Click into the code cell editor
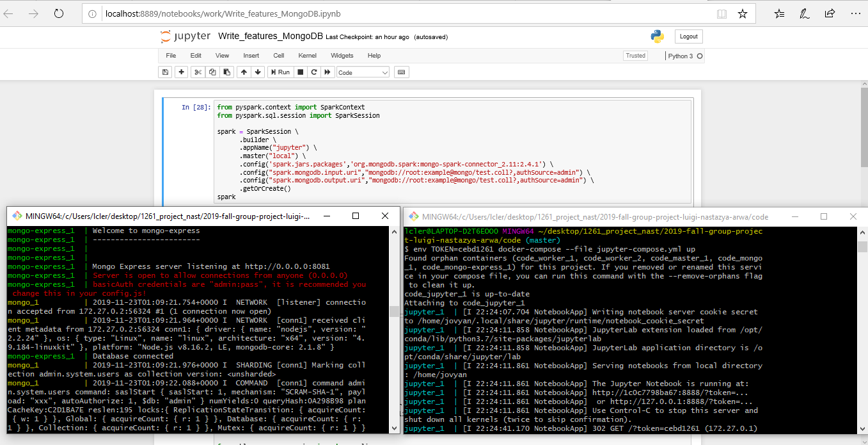 pos(453,152)
